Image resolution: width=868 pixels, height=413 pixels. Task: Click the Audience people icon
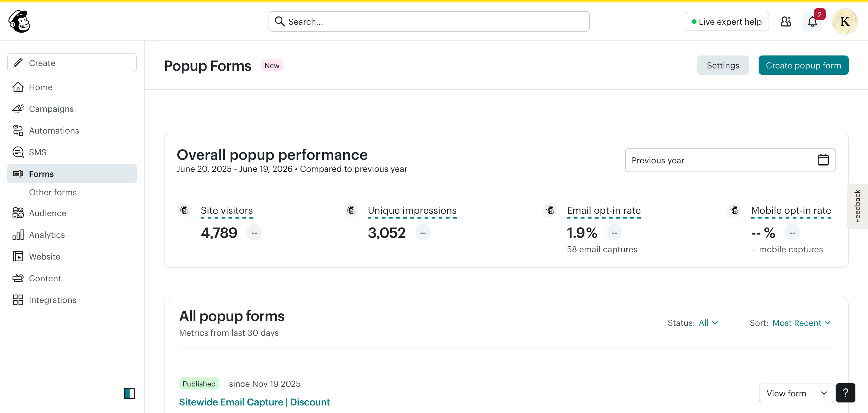[x=18, y=213]
